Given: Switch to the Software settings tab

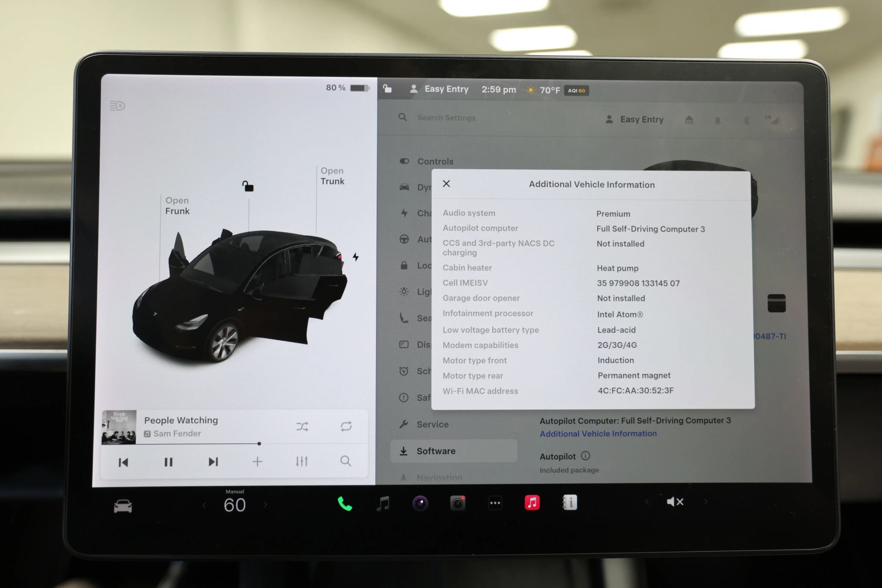Looking at the screenshot, I should (x=436, y=451).
